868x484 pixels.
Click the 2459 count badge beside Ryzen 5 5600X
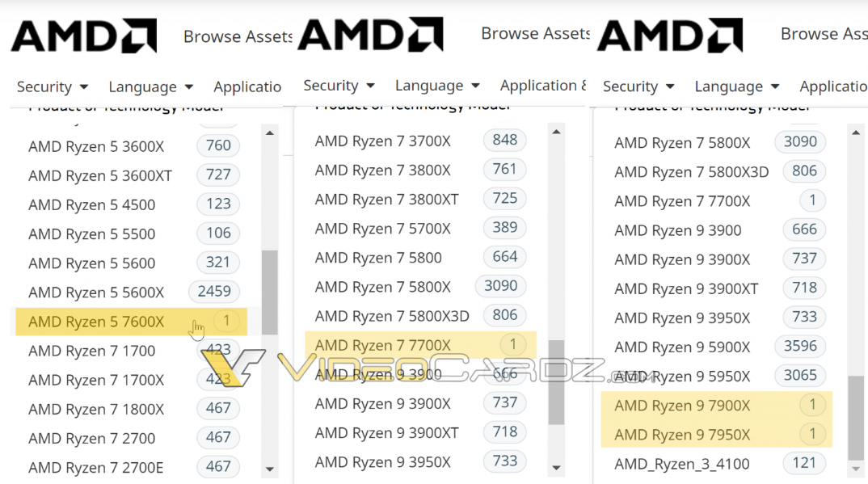214,292
